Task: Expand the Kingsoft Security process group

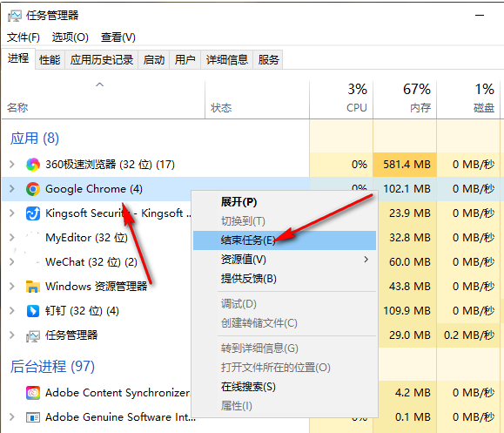Action: (x=12, y=213)
